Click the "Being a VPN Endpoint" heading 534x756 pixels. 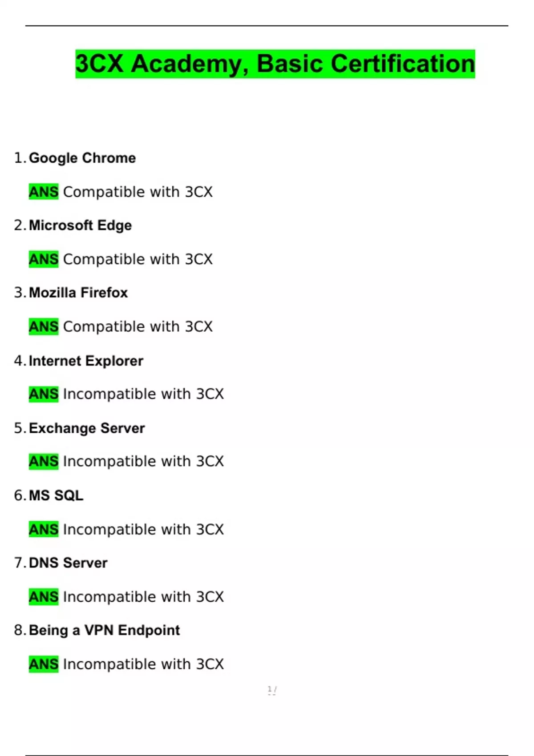point(104,630)
